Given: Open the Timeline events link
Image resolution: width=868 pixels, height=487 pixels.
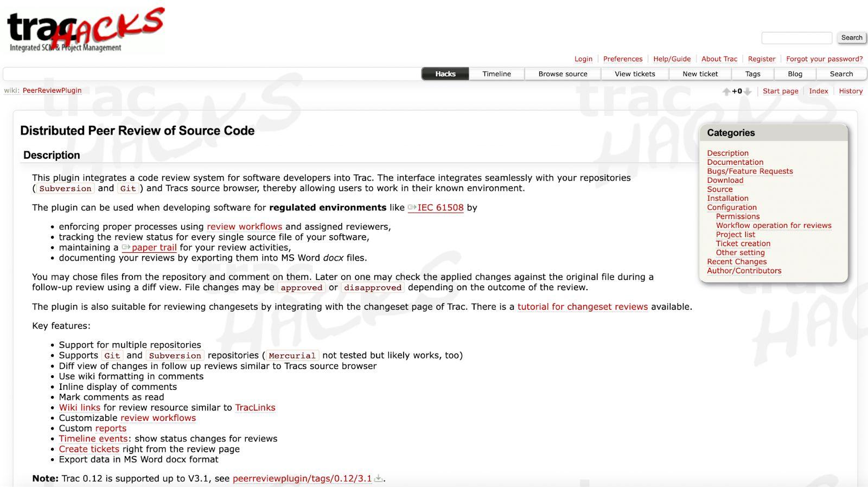Looking at the screenshot, I should tap(93, 439).
